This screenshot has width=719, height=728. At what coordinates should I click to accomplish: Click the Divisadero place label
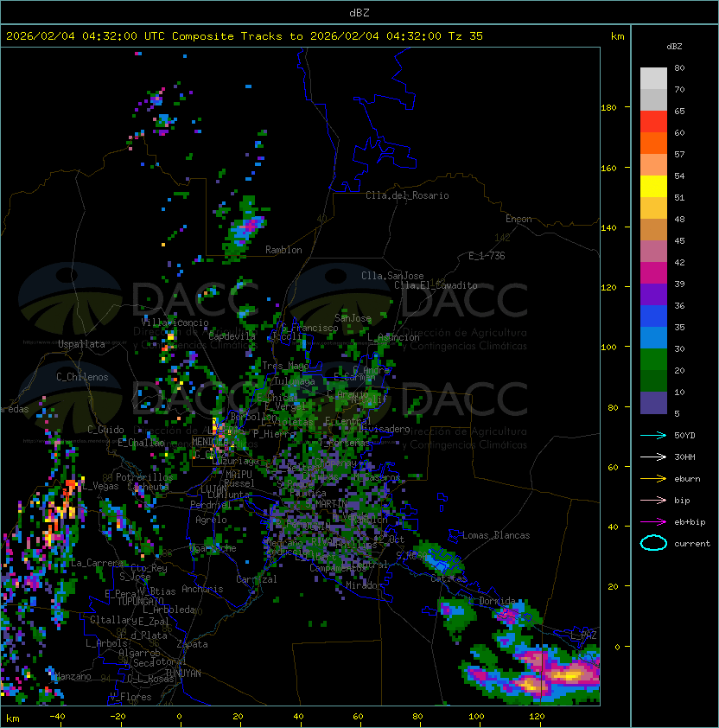click(x=384, y=429)
